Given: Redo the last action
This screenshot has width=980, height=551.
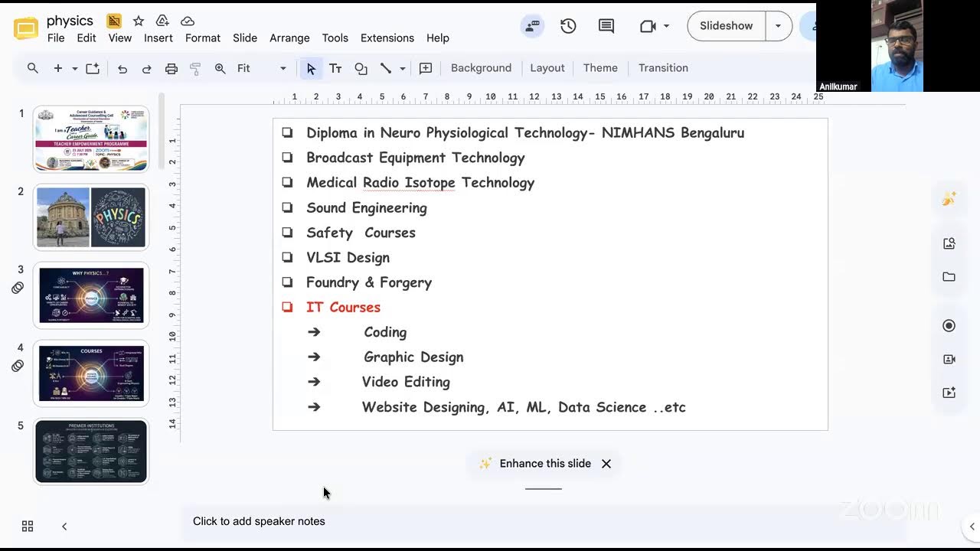Looking at the screenshot, I should 146,68.
